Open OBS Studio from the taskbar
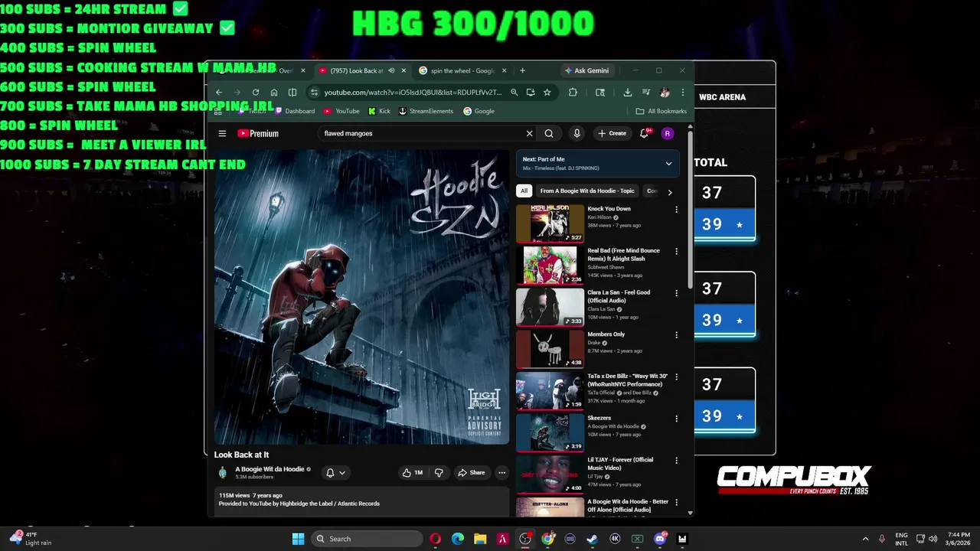The width and height of the screenshot is (980, 551). tap(525, 539)
